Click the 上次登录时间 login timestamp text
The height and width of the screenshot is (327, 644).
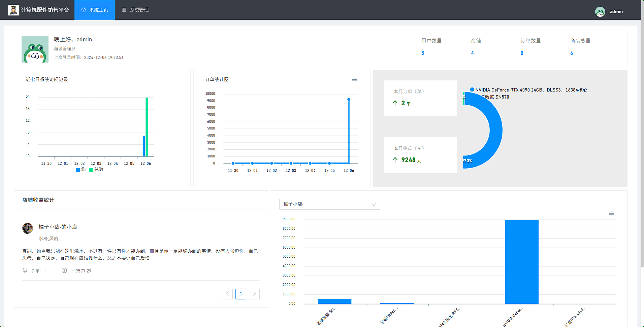tap(89, 58)
